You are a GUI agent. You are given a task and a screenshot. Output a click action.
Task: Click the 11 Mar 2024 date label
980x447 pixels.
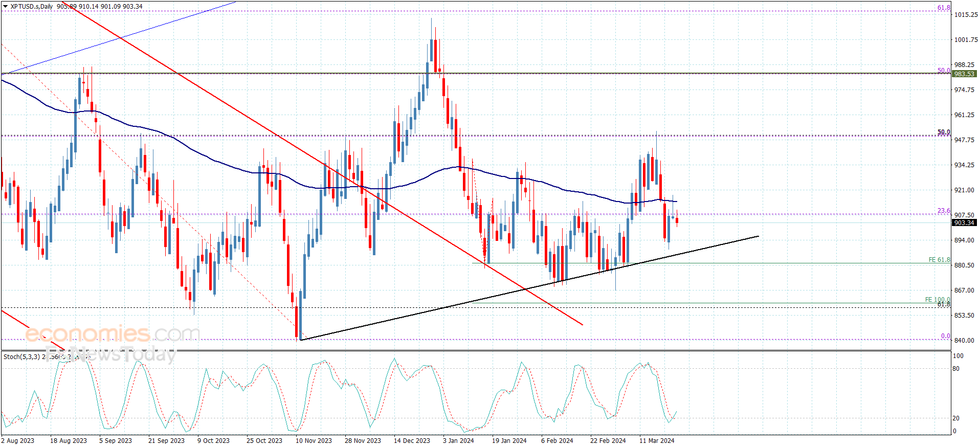(657, 441)
